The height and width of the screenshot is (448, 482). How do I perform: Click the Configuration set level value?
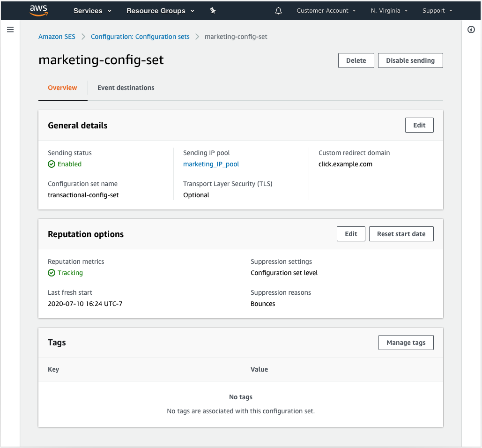click(x=284, y=273)
